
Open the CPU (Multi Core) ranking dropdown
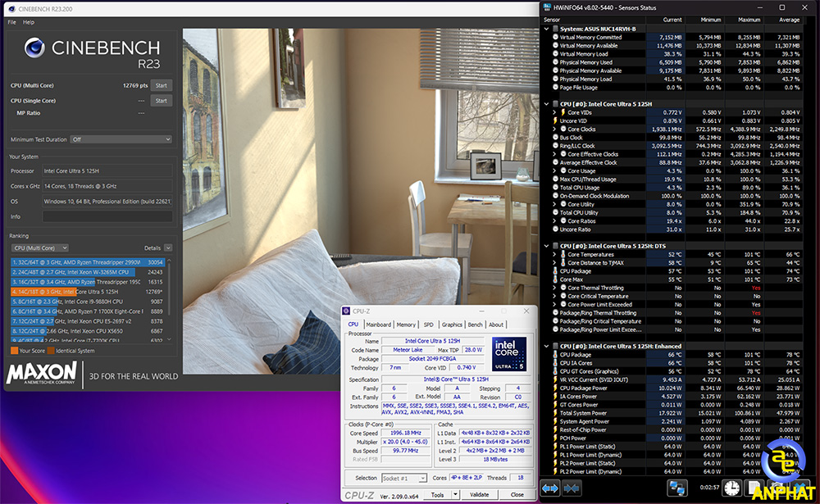click(x=39, y=247)
